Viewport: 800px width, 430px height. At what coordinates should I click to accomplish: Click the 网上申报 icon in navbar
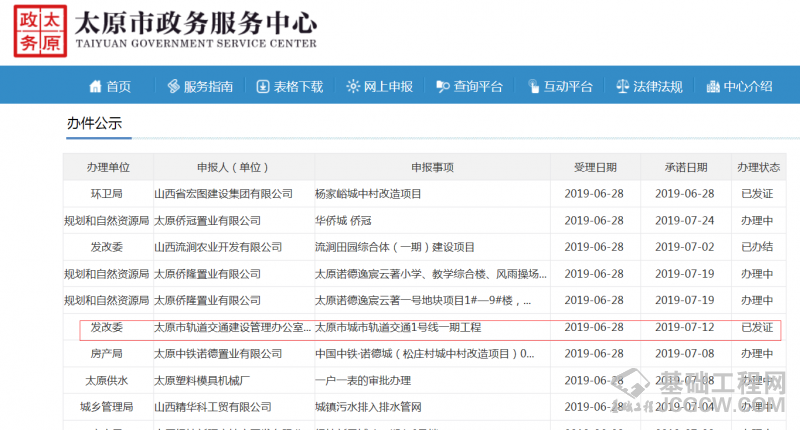coord(352,87)
